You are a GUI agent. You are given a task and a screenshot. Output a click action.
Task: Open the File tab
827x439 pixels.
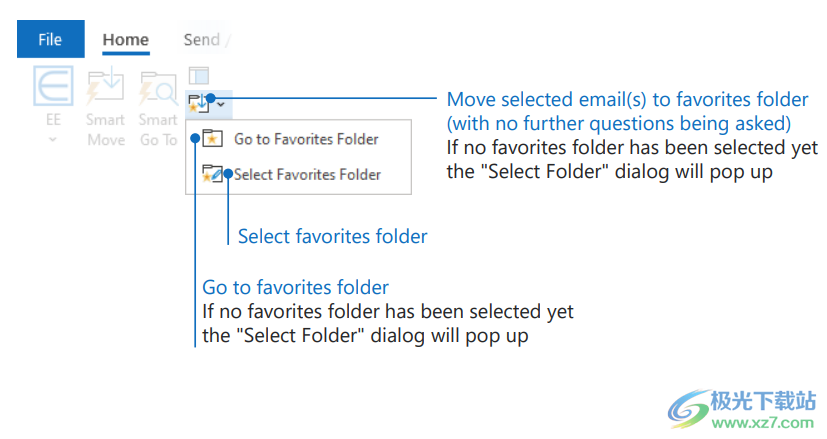click(50, 39)
